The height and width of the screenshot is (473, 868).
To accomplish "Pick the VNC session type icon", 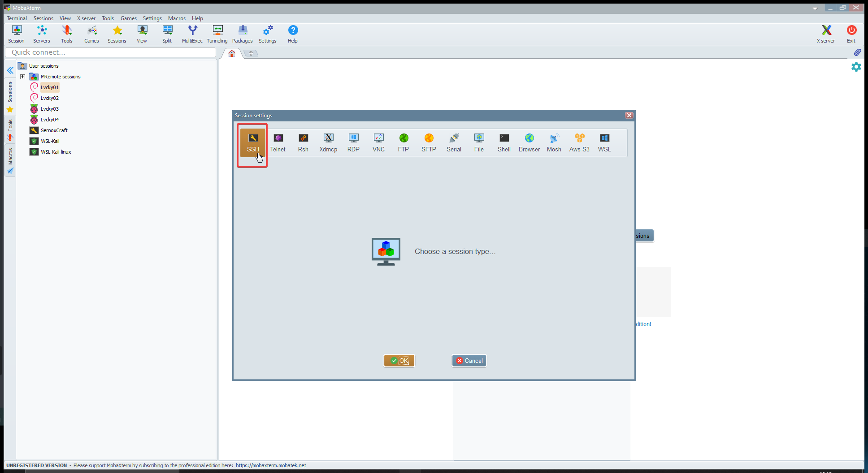I will pyautogui.click(x=378, y=142).
